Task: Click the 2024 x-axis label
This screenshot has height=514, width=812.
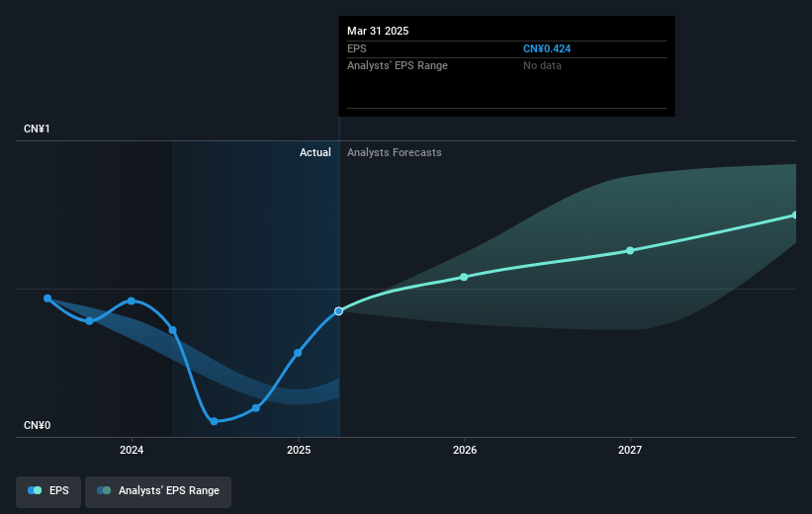Action: tap(132, 450)
